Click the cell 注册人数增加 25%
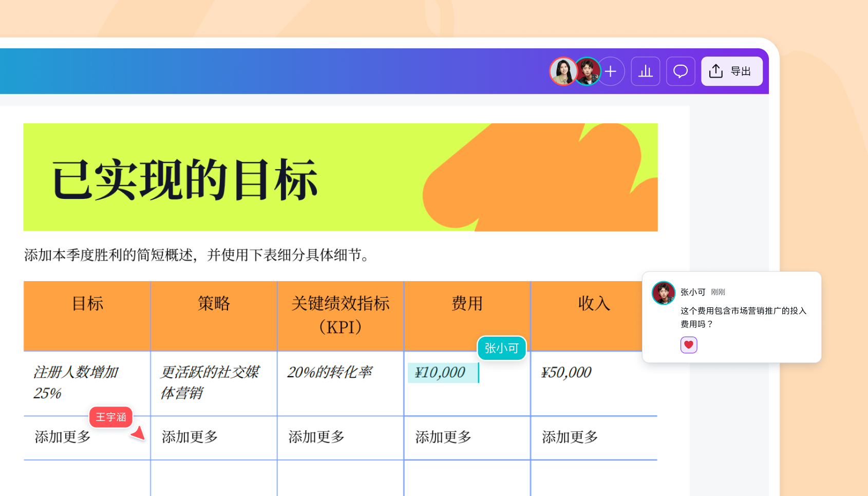868x496 pixels. [x=87, y=383]
